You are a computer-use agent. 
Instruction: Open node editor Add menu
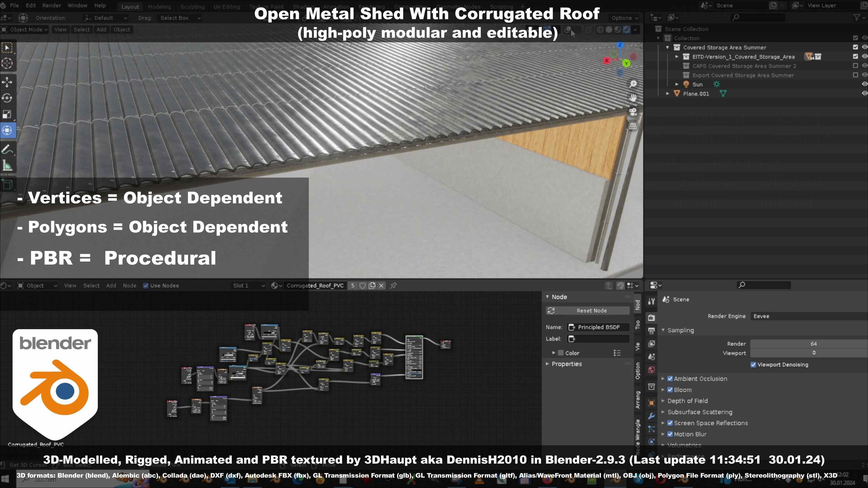111,286
